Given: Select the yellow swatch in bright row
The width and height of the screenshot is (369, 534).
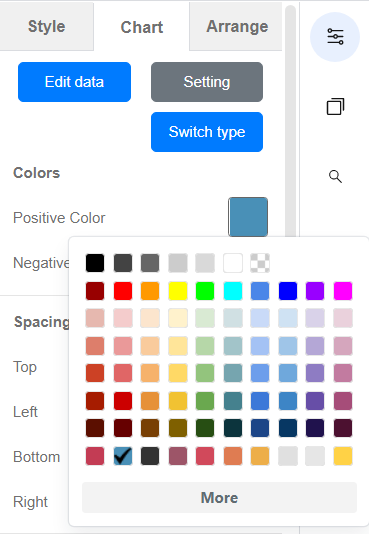Looking at the screenshot, I should [178, 291].
